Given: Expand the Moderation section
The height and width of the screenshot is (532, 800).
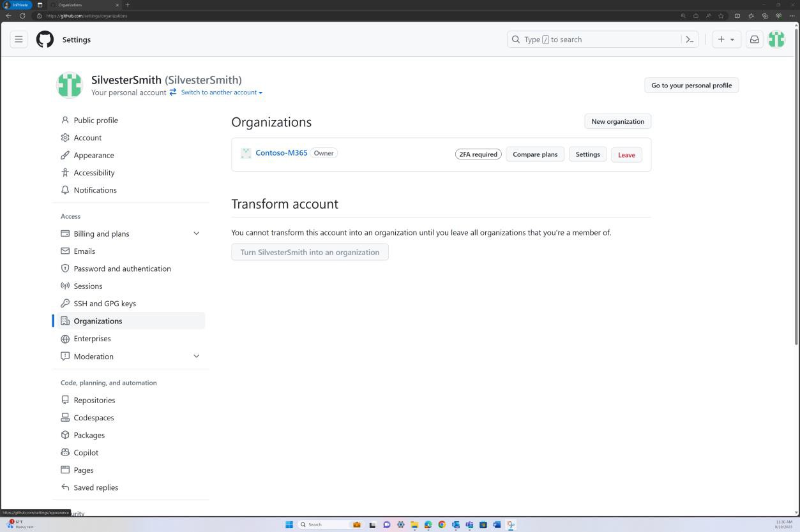Looking at the screenshot, I should 197,356.
